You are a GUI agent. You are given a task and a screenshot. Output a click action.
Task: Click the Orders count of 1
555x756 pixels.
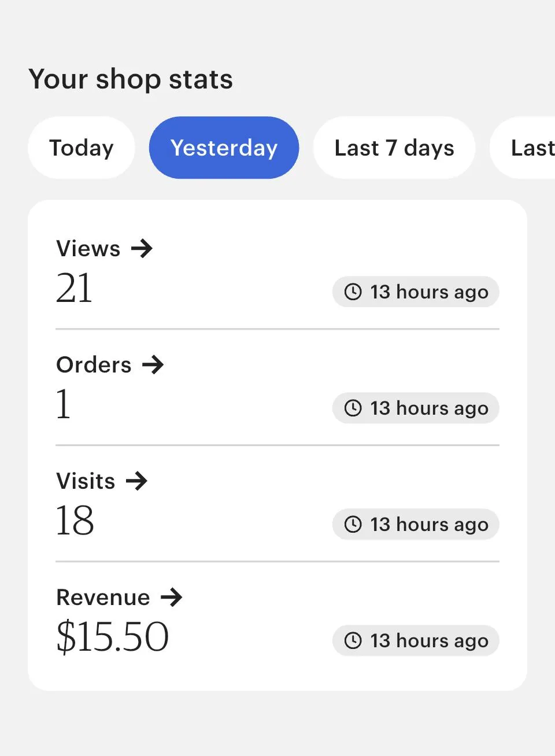[64, 404]
